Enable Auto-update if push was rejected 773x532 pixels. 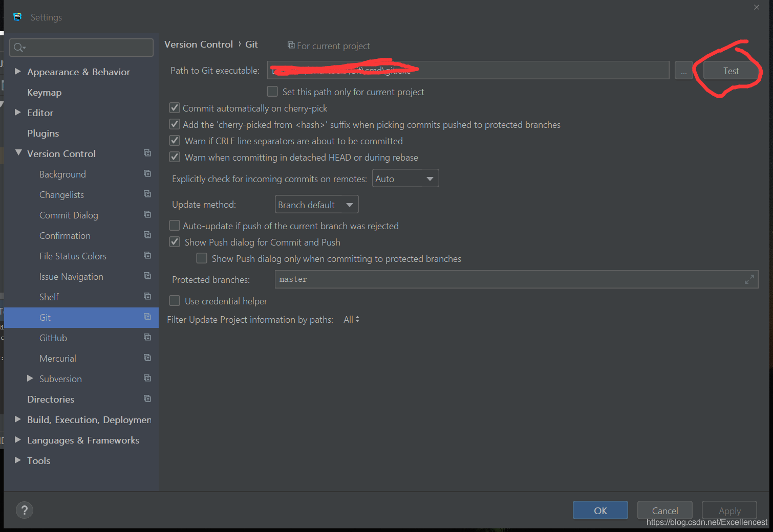pos(175,226)
